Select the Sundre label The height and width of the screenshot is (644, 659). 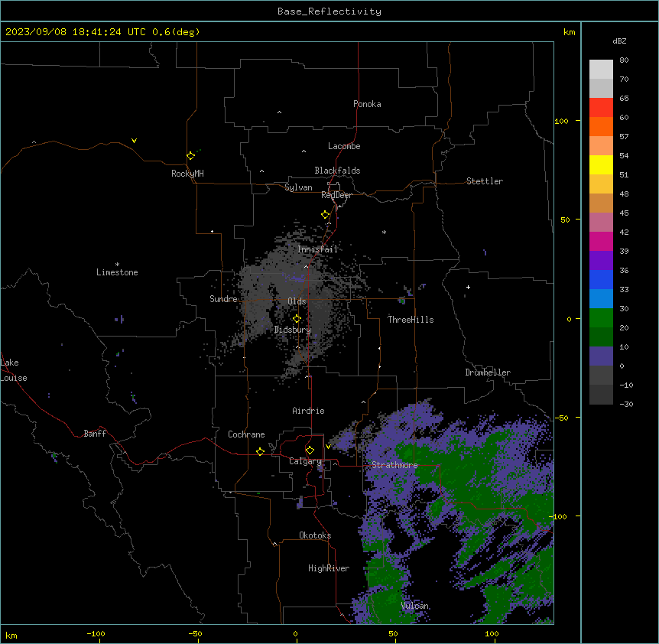click(x=223, y=299)
